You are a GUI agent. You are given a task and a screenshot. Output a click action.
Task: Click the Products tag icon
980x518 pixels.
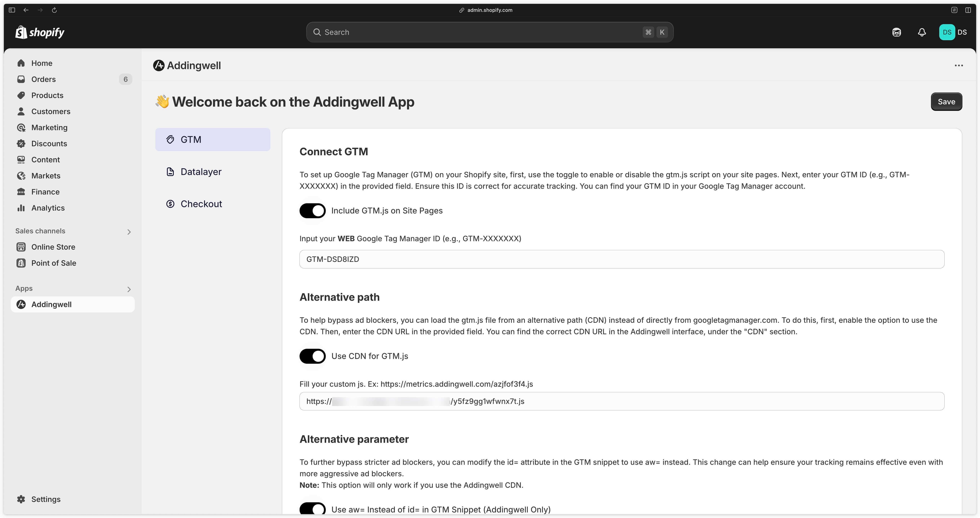(x=21, y=95)
